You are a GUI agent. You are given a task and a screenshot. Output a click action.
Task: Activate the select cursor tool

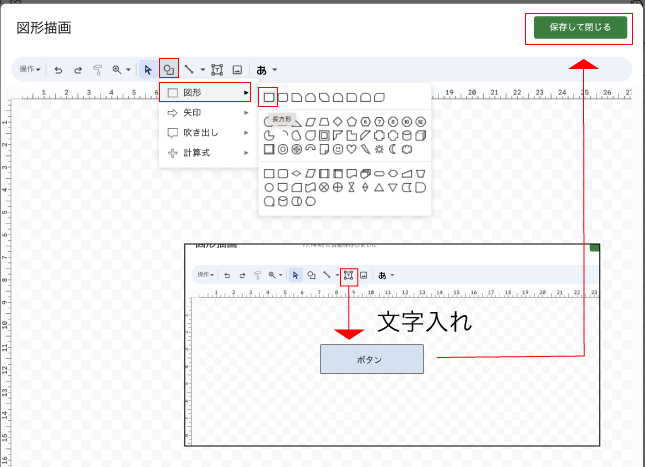click(x=148, y=70)
